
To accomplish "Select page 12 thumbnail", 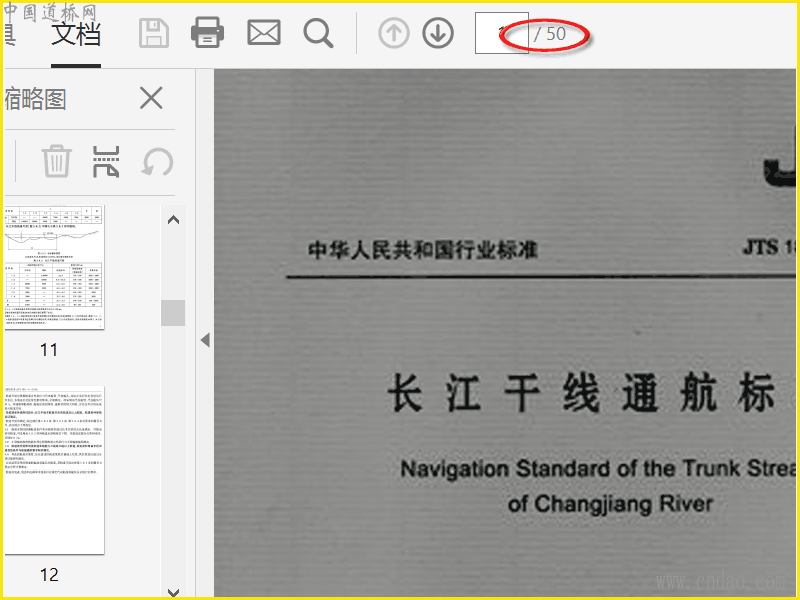I will point(54,470).
